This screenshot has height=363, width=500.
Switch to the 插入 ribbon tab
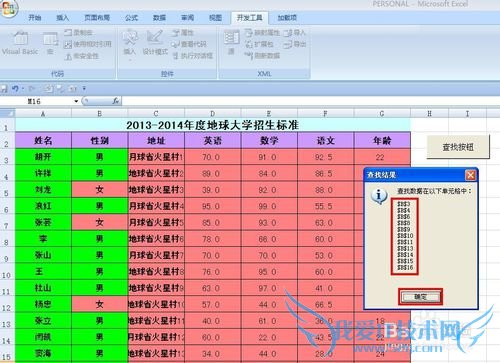[62, 18]
